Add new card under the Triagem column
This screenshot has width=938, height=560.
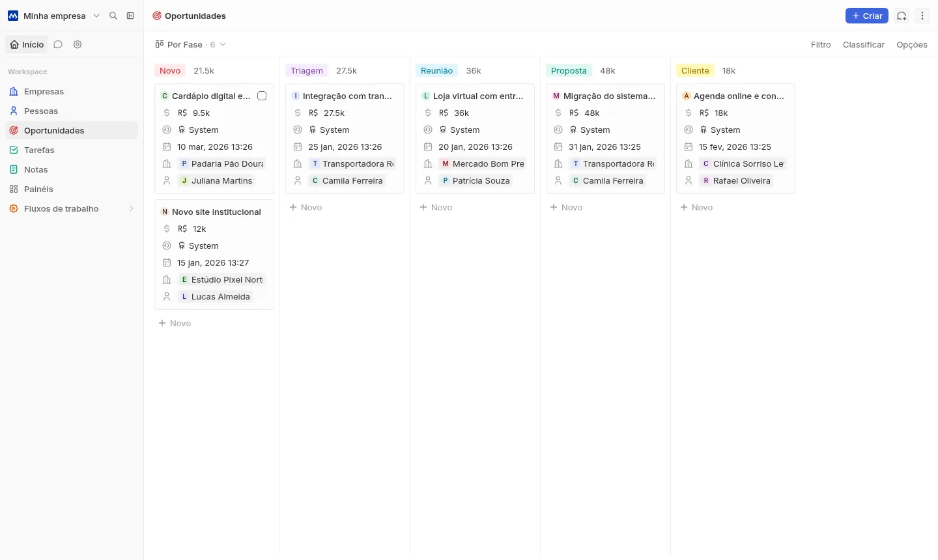pos(306,207)
